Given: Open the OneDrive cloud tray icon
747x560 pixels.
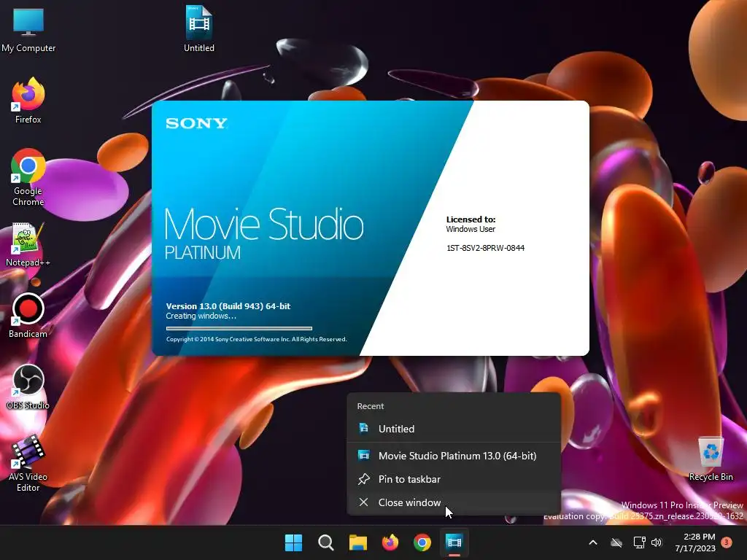Looking at the screenshot, I should coord(616,542).
